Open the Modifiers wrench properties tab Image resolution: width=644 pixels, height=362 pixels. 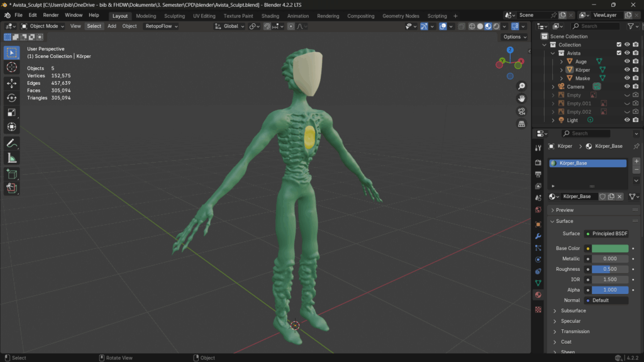pyautogui.click(x=538, y=236)
